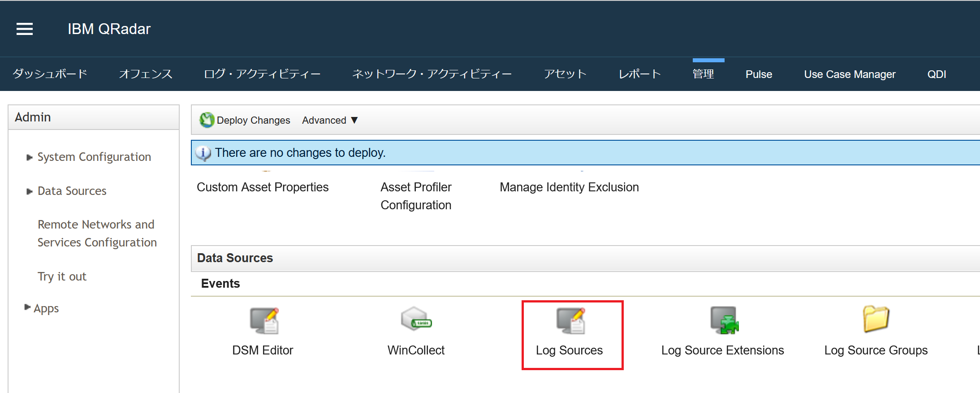
Task: Click the IBM QRadar title
Action: click(109, 29)
